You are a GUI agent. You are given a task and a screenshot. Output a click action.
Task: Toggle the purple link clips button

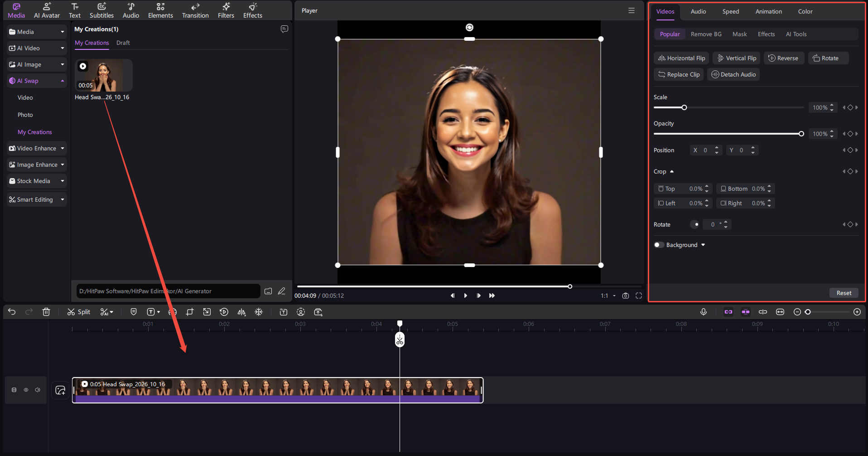pyautogui.click(x=728, y=312)
